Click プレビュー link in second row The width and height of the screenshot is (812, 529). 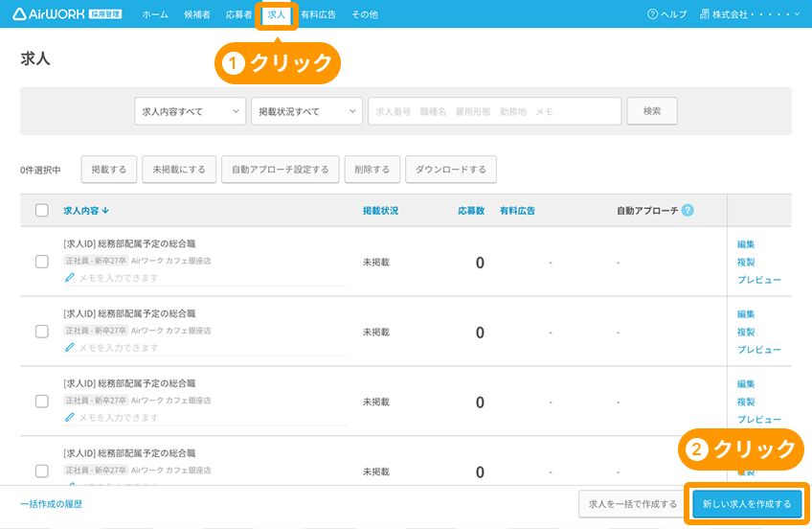(x=759, y=350)
